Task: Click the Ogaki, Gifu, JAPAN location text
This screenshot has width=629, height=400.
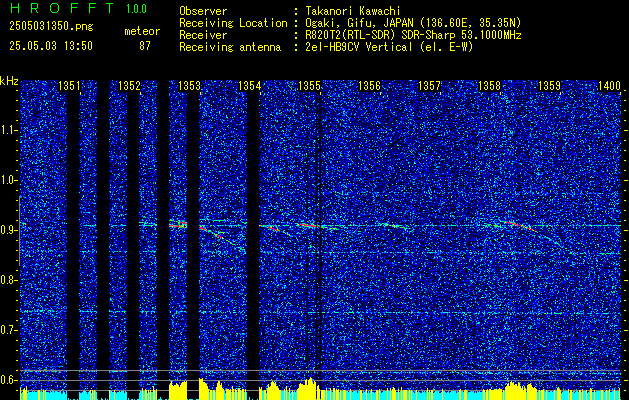Action: [413, 23]
